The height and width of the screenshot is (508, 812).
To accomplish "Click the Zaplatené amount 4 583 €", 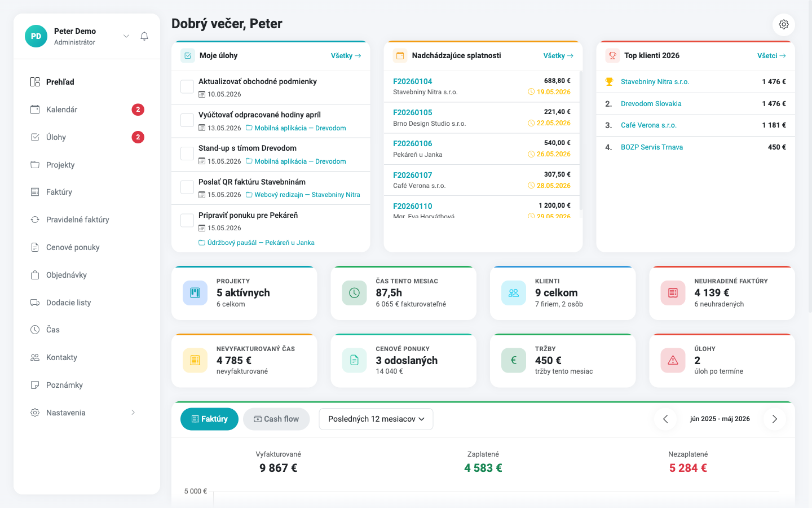I will coord(483,468).
